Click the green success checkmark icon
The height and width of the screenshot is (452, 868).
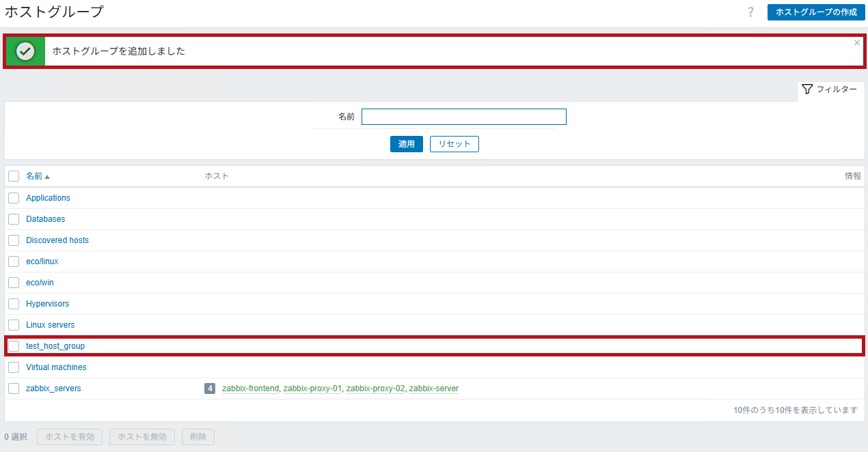[x=25, y=51]
